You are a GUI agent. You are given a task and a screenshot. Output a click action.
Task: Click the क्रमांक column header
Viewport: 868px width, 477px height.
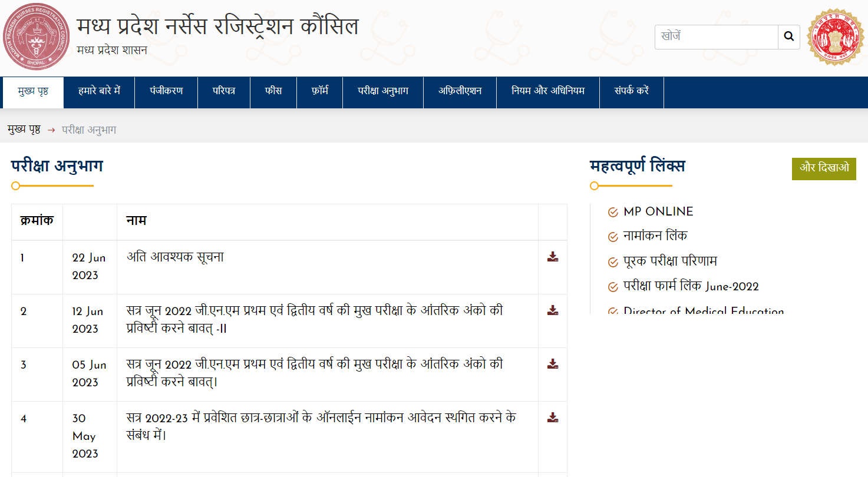tap(37, 221)
